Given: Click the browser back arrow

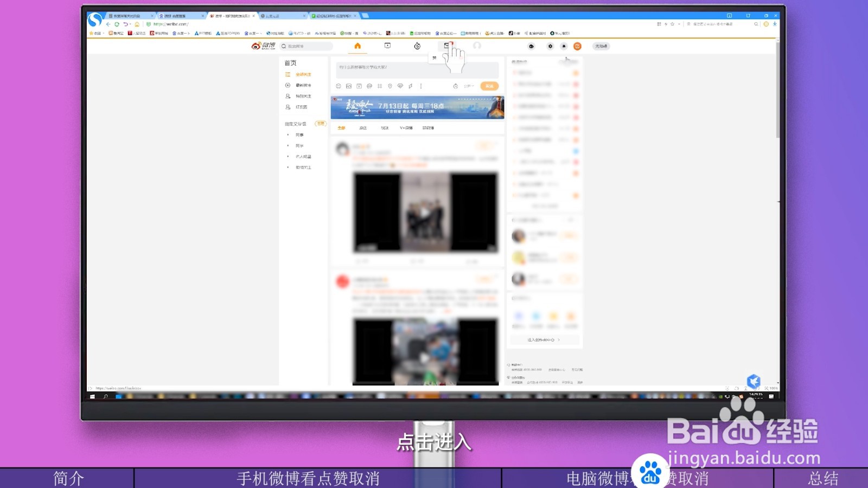Looking at the screenshot, I should pyautogui.click(x=108, y=24).
